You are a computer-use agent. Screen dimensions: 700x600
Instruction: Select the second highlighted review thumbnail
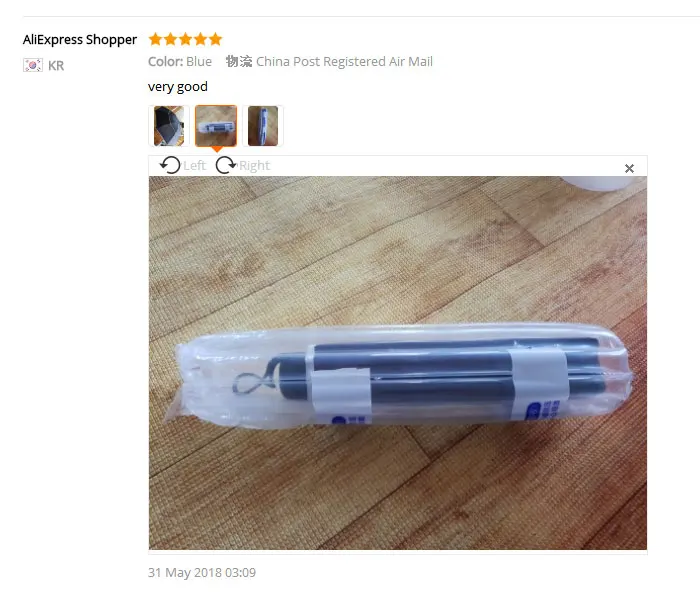tap(216, 126)
